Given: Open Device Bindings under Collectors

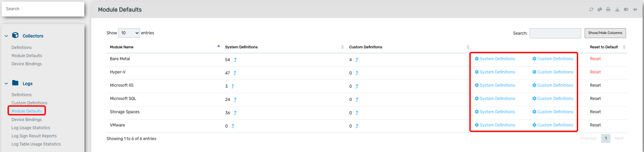Looking at the screenshot, I should tap(26, 64).
